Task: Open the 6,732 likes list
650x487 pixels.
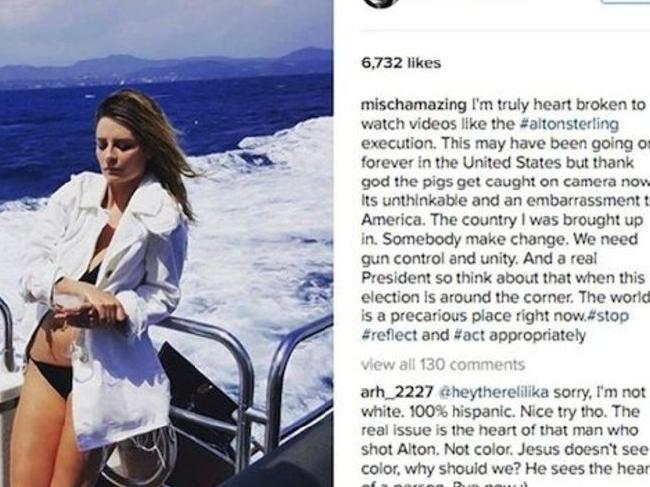Action: pyautogui.click(x=400, y=63)
